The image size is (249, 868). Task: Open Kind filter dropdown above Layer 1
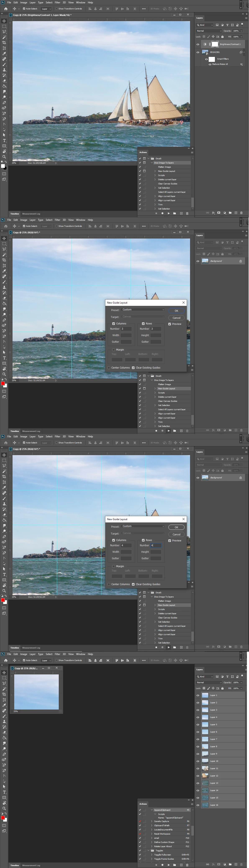205,677
